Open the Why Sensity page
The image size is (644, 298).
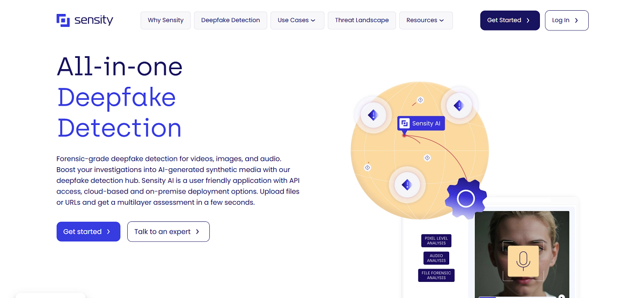[x=165, y=20]
